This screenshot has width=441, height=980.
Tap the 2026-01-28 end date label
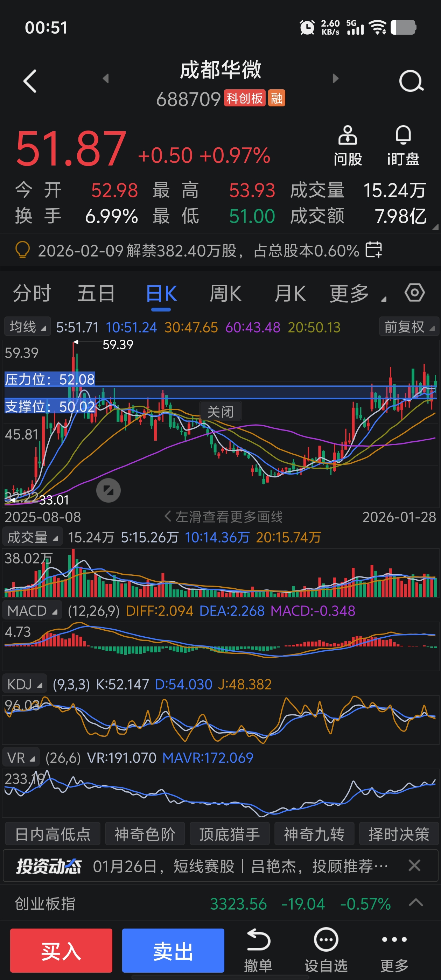pos(399,517)
